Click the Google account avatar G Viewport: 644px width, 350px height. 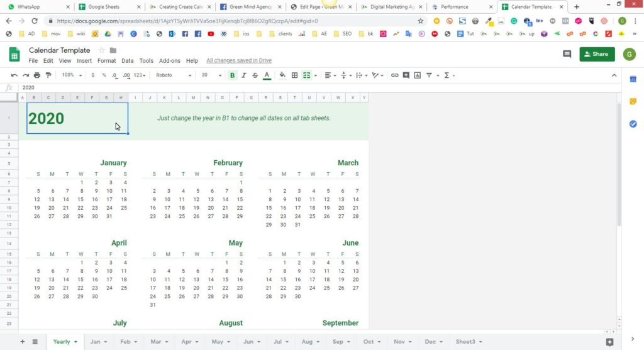(629, 54)
